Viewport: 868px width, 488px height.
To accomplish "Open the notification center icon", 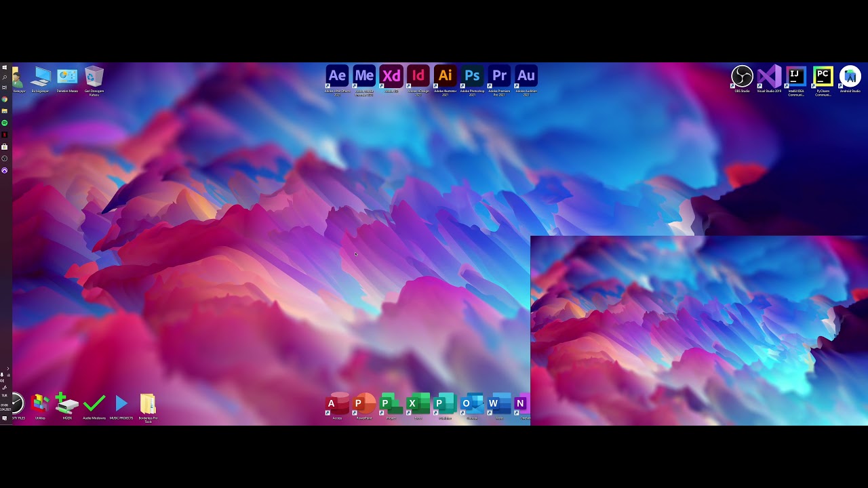I will coord(5,418).
